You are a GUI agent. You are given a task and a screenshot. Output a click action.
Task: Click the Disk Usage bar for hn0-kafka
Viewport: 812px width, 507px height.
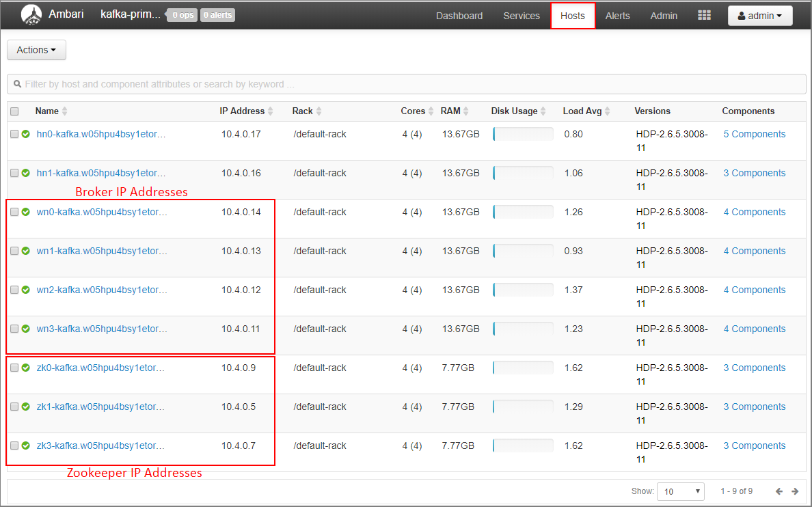523,134
